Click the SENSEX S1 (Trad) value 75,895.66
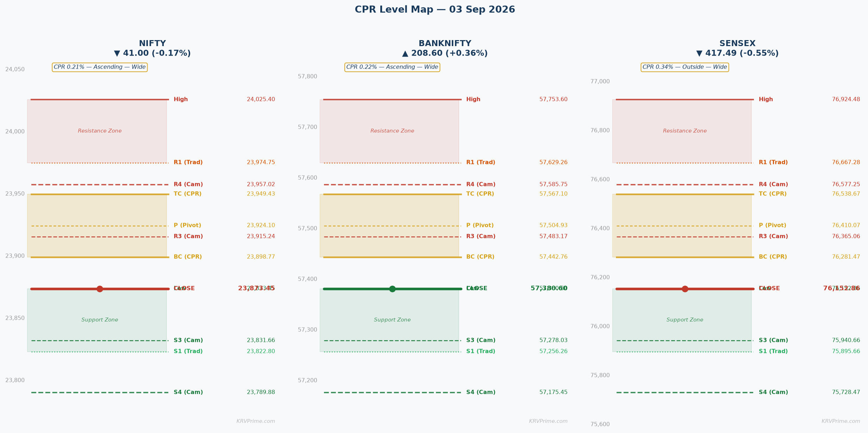 click(x=846, y=351)
